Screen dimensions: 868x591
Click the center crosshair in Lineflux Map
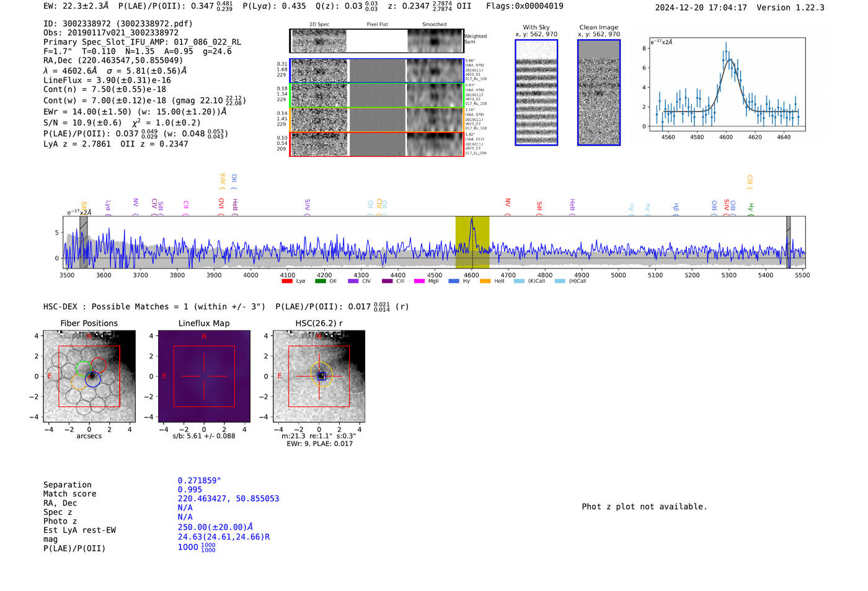click(204, 376)
